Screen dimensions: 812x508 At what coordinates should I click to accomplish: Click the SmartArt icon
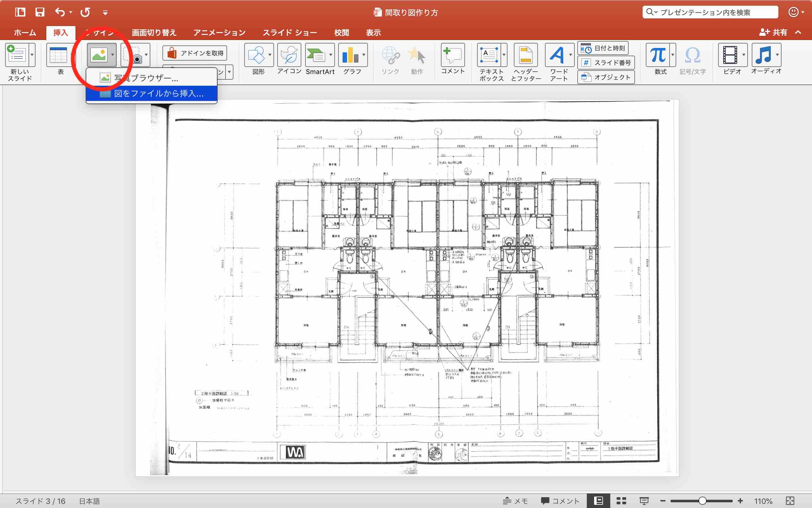tap(316, 55)
